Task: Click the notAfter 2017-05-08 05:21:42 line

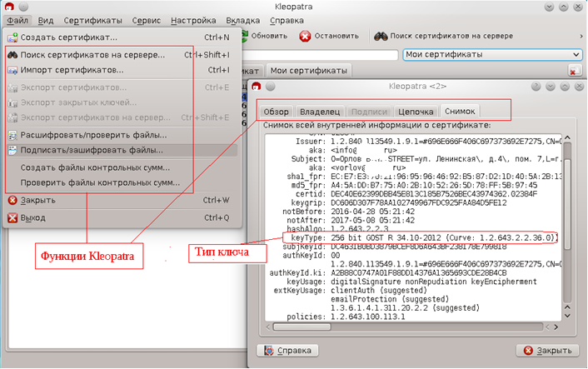Action: click(x=351, y=220)
